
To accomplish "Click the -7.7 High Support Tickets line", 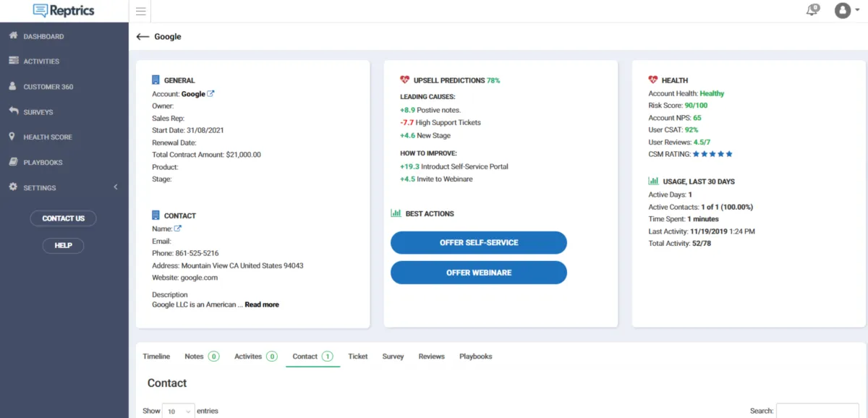I will point(441,123).
